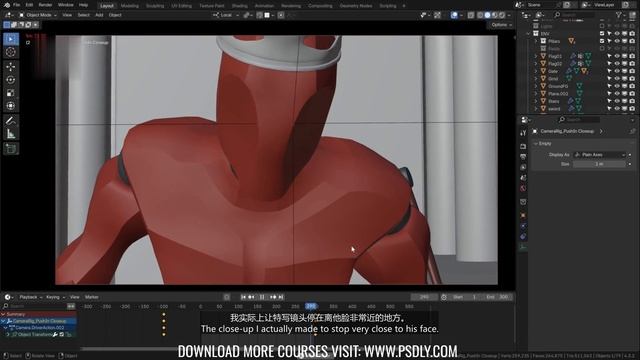Hide ENV collection with its eye icon

tap(617, 33)
